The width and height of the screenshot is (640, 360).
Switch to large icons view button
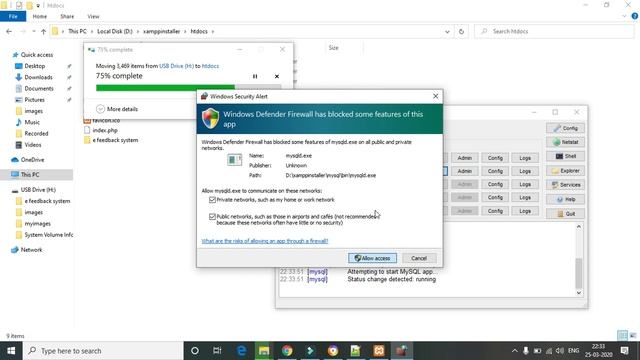(x=633, y=336)
